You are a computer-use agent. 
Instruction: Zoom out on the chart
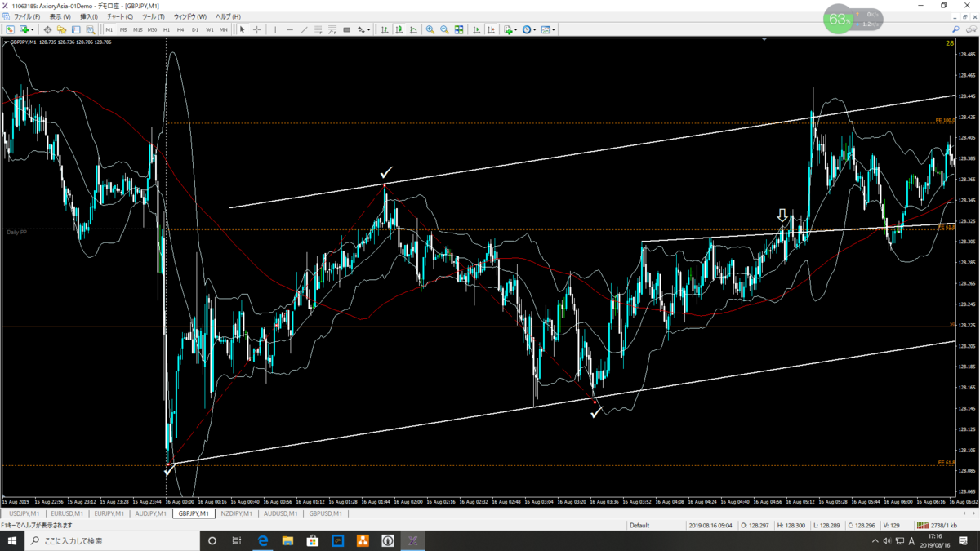click(444, 29)
